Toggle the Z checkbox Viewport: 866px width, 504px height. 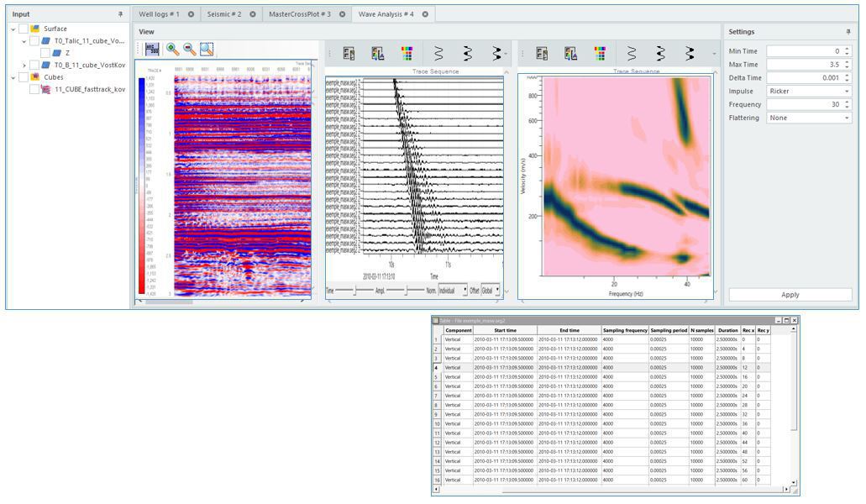point(45,53)
